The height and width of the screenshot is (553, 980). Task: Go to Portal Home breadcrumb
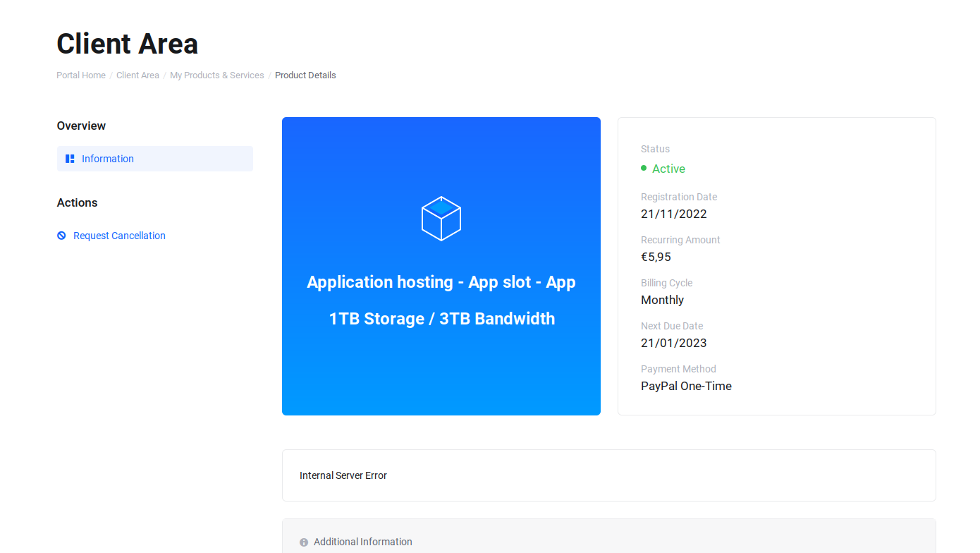tap(81, 75)
